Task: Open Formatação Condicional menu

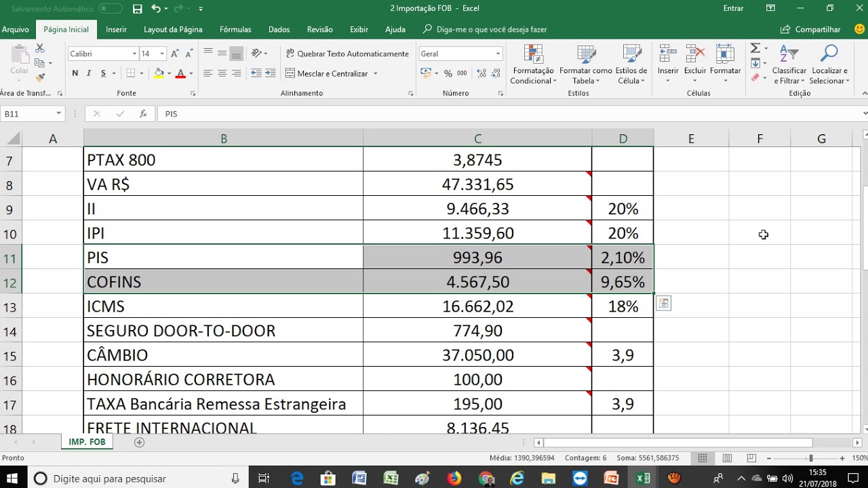Action: (x=533, y=65)
